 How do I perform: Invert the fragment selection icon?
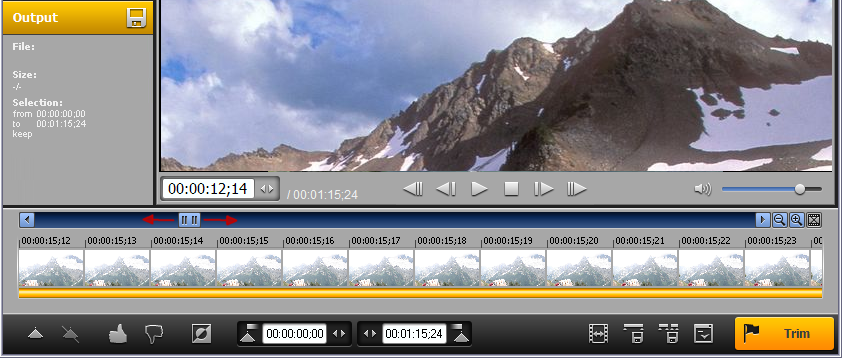[202, 334]
